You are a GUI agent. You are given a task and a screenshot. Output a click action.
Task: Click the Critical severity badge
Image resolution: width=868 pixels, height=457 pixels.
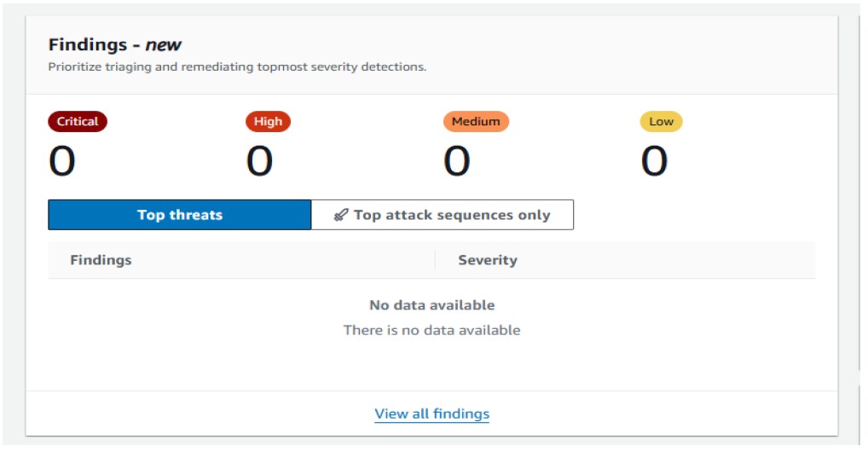pos(78,122)
